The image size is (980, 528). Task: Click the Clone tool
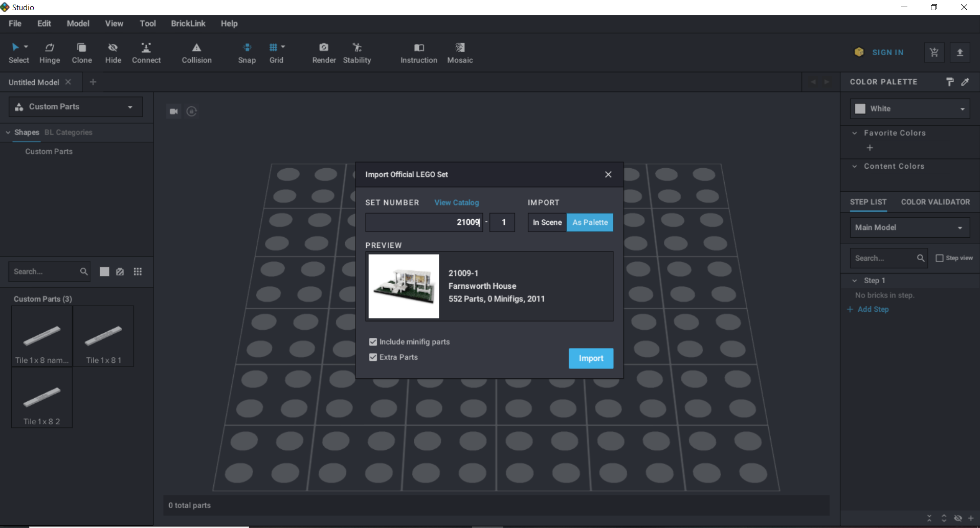82,53
